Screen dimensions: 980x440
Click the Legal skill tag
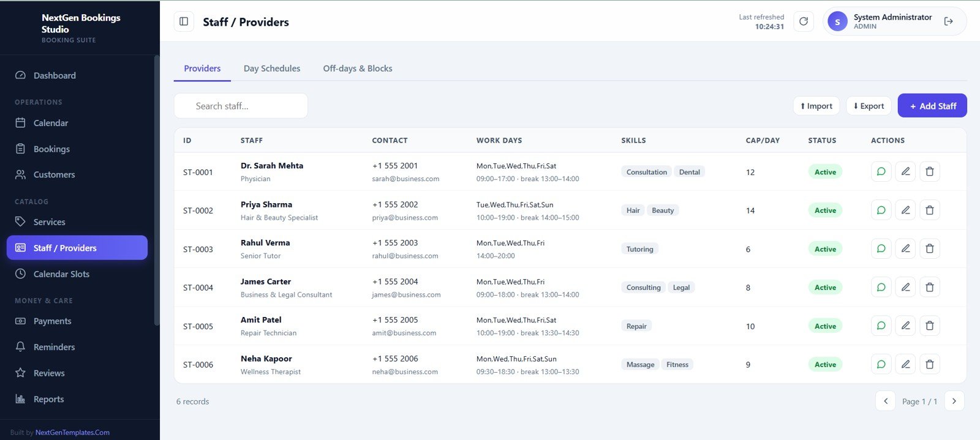[x=681, y=288]
